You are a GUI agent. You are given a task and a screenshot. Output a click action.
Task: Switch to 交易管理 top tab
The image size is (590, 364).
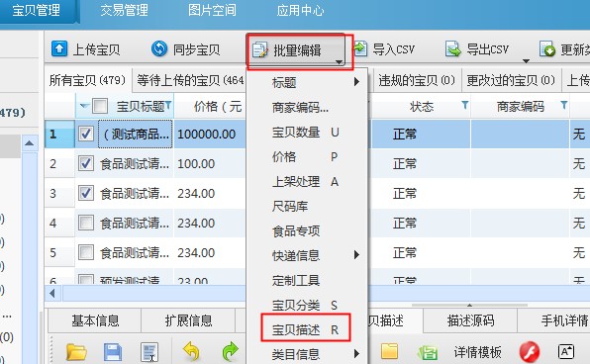click(x=124, y=10)
